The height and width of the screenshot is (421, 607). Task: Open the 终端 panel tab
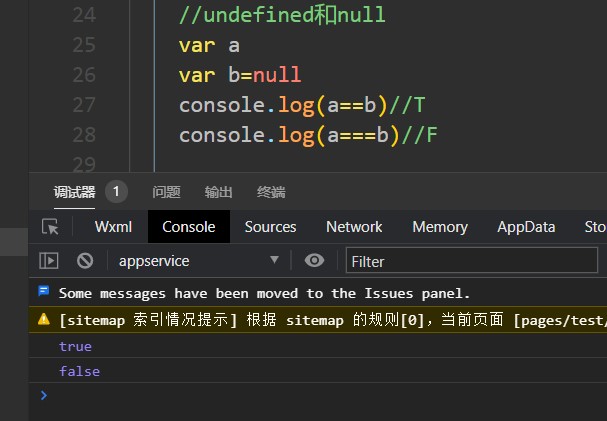click(x=271, y=192)
